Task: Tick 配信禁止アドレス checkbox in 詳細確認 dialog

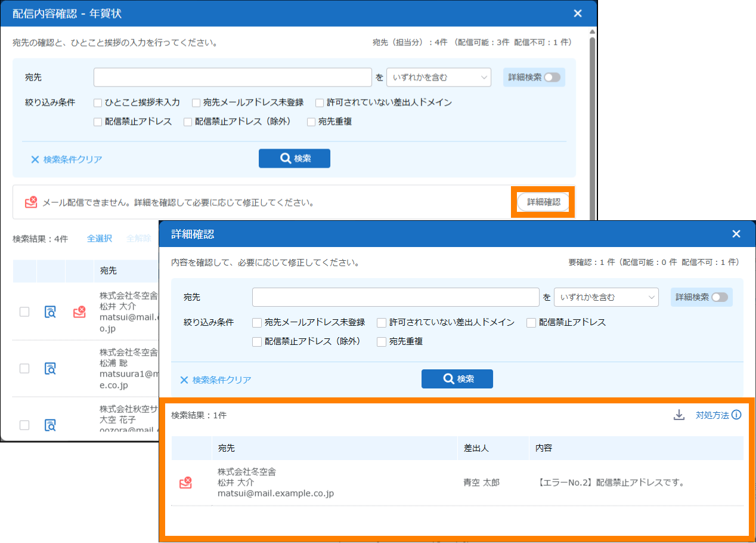Action: [531, 322]
